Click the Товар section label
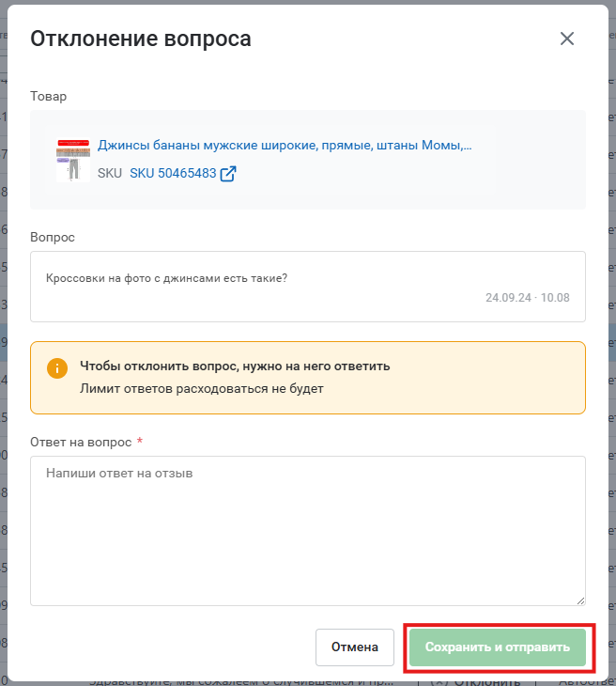The height and width of the screenshot is (686, 616). coord(49,96)
